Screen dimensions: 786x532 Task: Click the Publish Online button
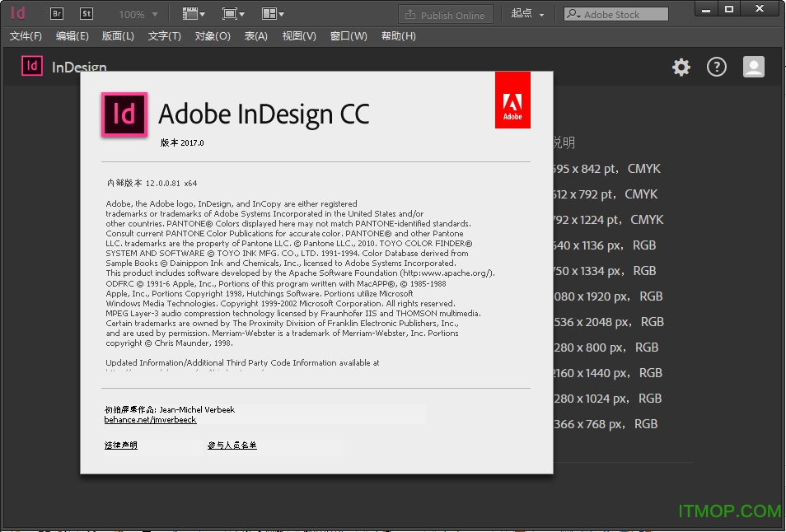[x=446, y=13]
